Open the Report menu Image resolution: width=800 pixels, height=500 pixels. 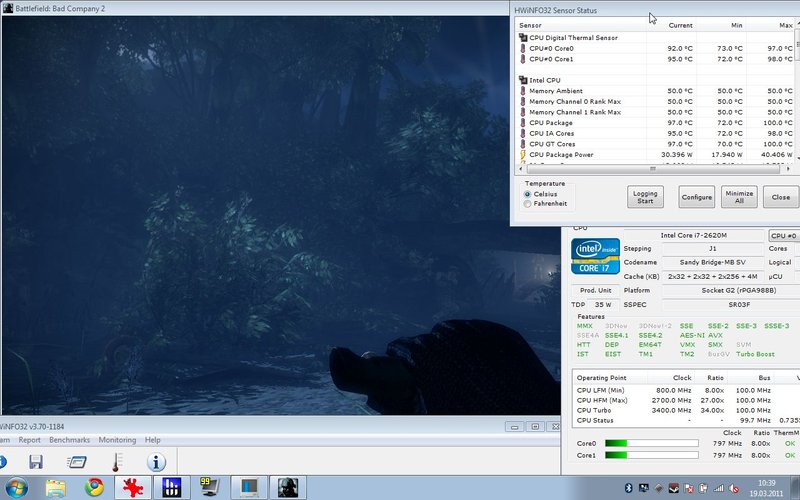pyautogui.click(x=30, y=440)
